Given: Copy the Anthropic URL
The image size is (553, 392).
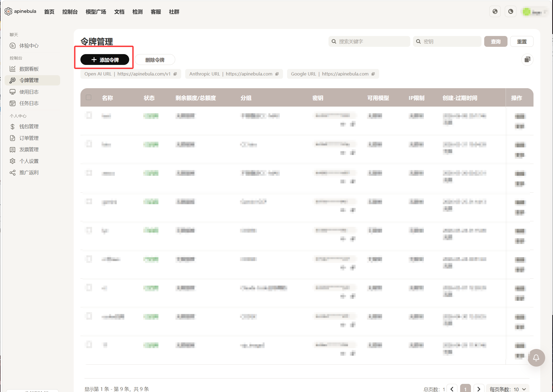Looking at the screenshot, I should [x=277, y=74].
